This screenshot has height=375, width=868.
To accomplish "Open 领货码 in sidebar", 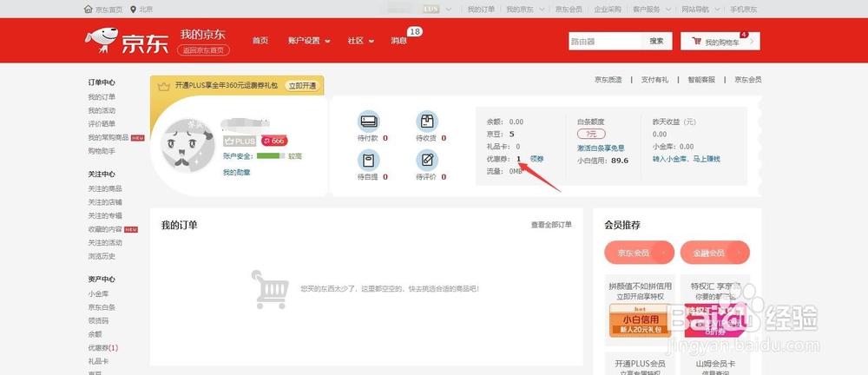I will (98, 320).
